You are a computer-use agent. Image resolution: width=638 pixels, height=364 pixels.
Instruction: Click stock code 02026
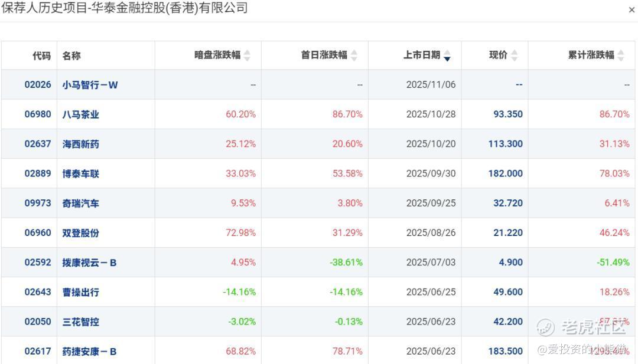(x=38, y=84)
